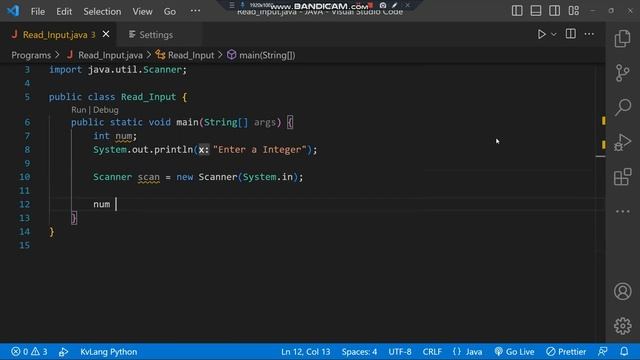Toggle the primary side bar layout icon
This screenshot has width=640, height=360.
(517, 11)
